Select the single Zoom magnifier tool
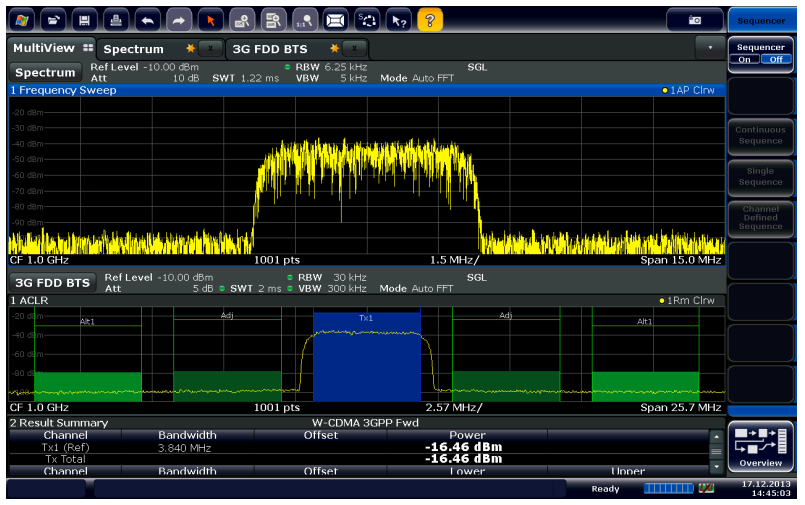The height and width of the screenshot is (505, 805). [x=241, y=21]
